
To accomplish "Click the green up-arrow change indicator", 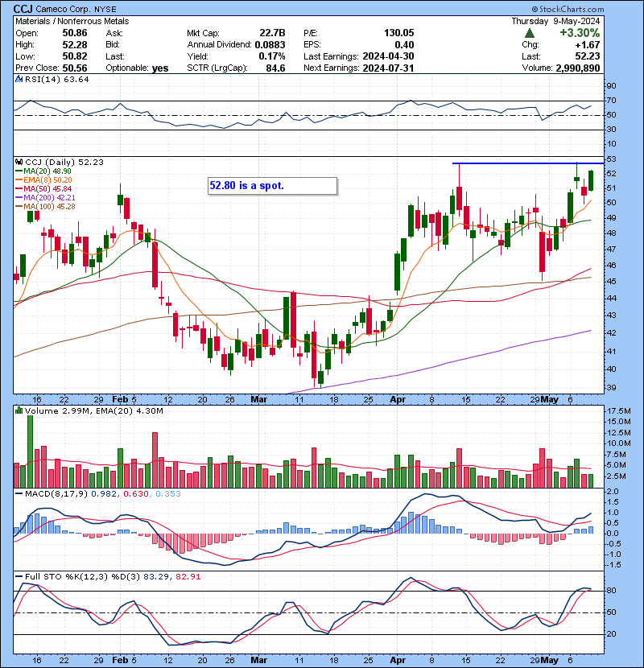I will 529,33.
